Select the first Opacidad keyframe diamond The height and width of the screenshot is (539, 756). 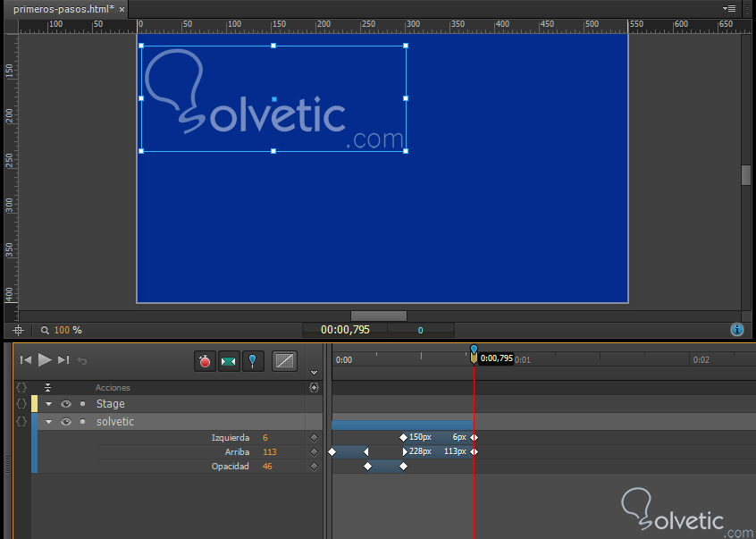[x=368, y=467]
